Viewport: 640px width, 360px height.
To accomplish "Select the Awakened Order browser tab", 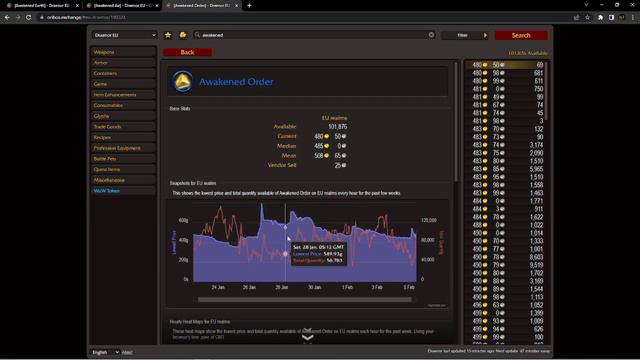I will click(x=201, y=6).
